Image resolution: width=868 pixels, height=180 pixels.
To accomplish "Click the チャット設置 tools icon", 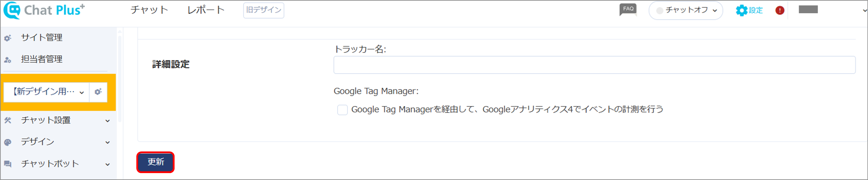I will [8, 120].
